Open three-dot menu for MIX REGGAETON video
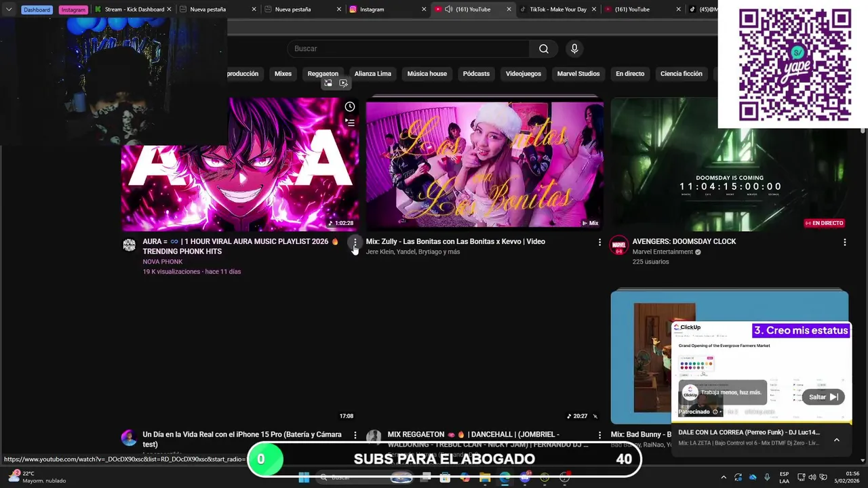This screenshot has height=488, width=868. tap(599, 434)
